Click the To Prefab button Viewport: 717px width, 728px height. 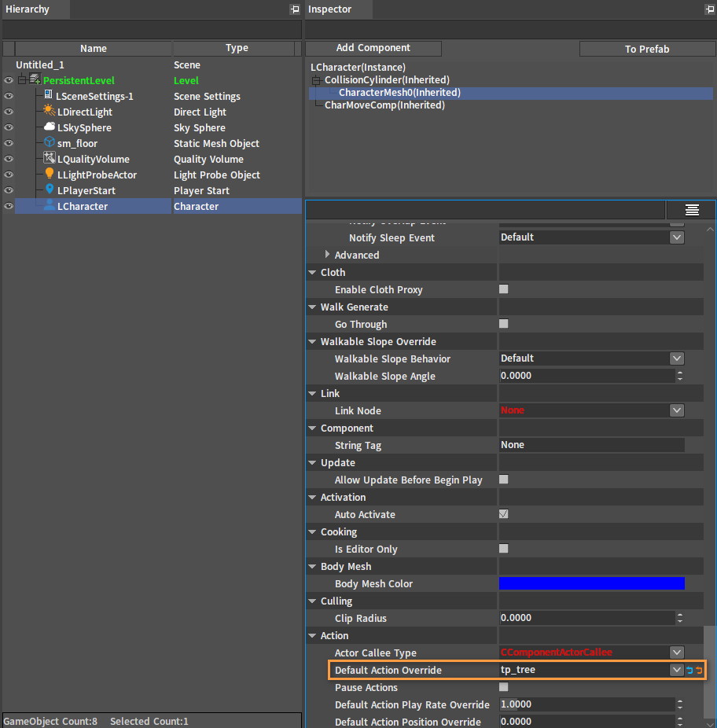coord(647,49)
